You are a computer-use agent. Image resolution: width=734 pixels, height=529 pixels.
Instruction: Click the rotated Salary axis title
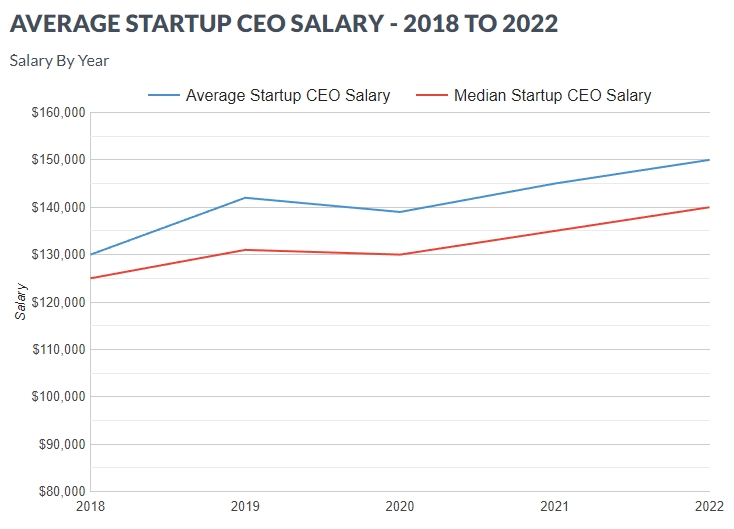click(21, 301)
